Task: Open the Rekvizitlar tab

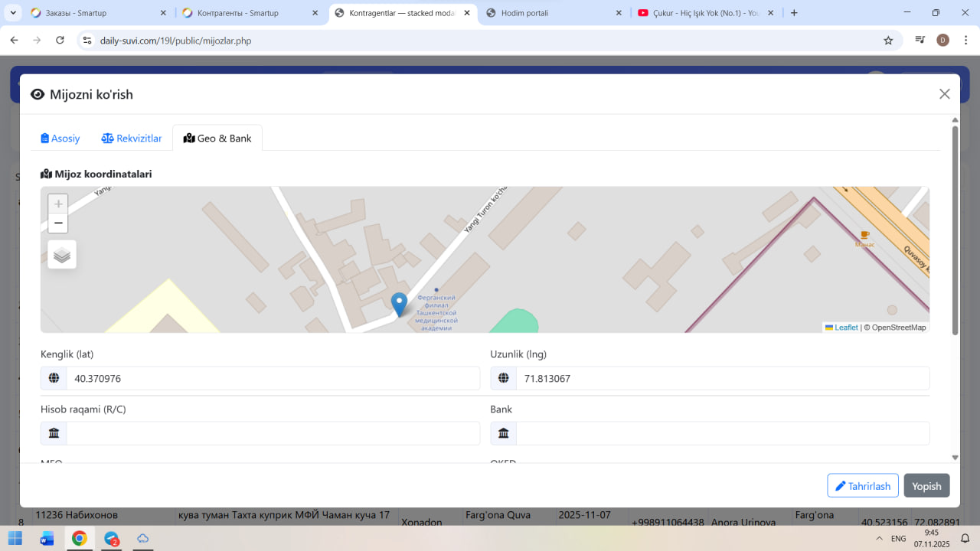Action: tap(132, 139)
